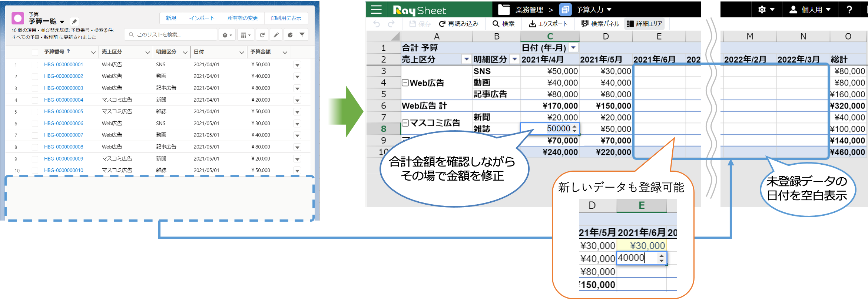Screen dimensions: 868x299
Task: Click 所有者の変更 button
Action: [243, 18]
